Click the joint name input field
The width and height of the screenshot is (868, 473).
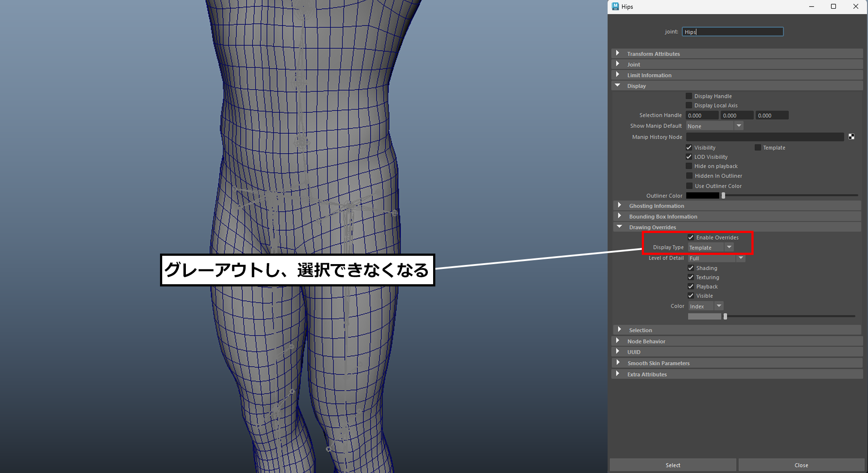click(733, 32)
